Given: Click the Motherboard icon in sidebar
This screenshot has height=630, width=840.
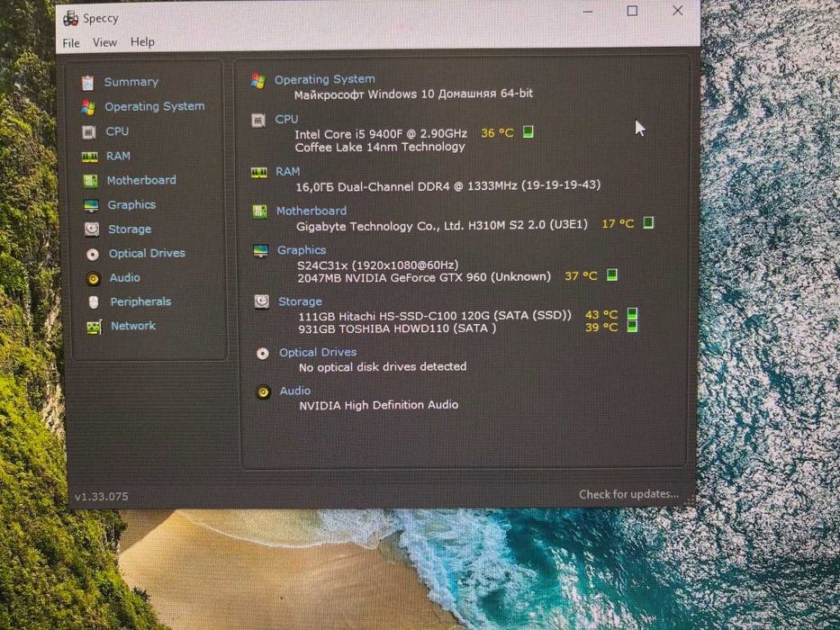Looking at the screenshot, I should (x=90, y=181).
